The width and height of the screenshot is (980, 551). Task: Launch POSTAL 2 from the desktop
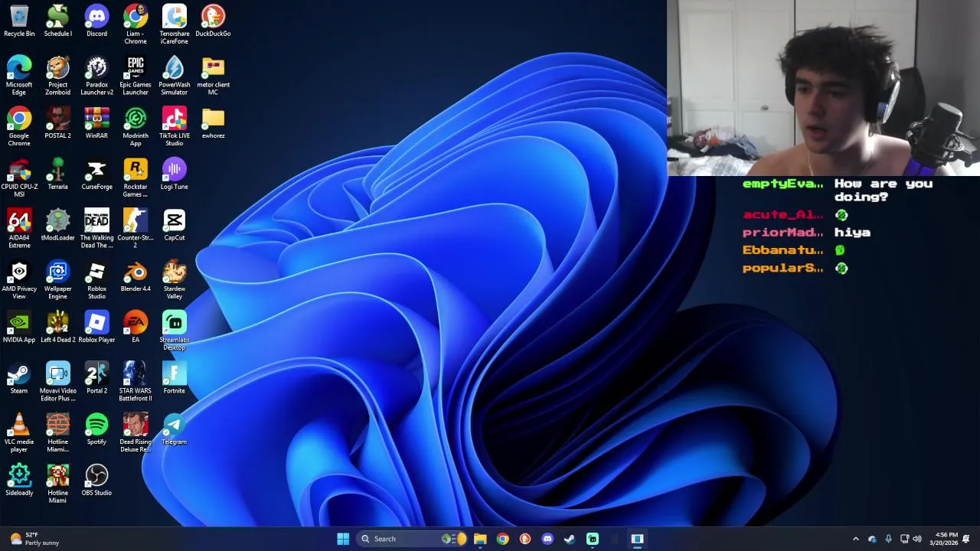(57, 123)
